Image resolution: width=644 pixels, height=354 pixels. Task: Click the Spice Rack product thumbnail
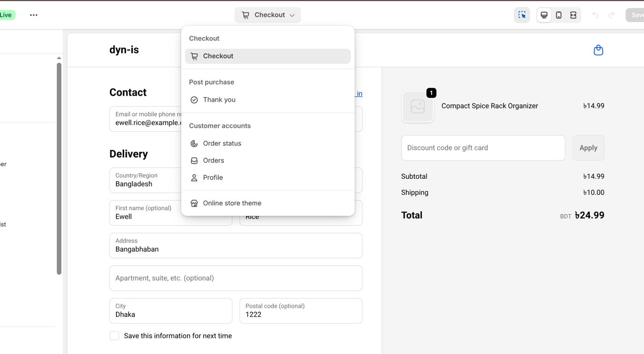click(x=418, y=106)
